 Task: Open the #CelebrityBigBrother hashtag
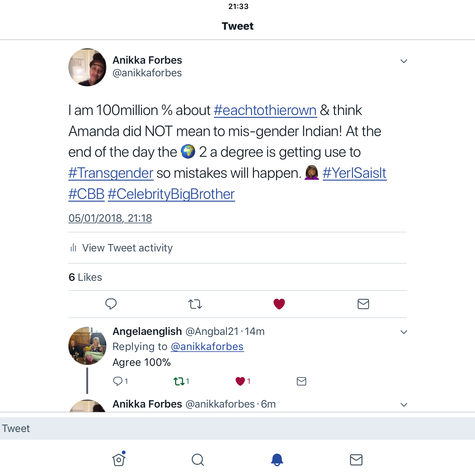tap(171, 194)
